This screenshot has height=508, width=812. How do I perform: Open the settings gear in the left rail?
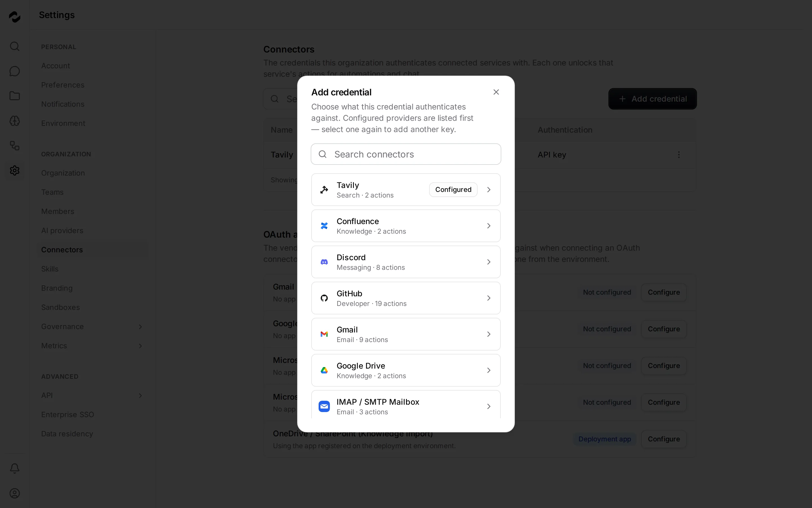pos(14,170)
